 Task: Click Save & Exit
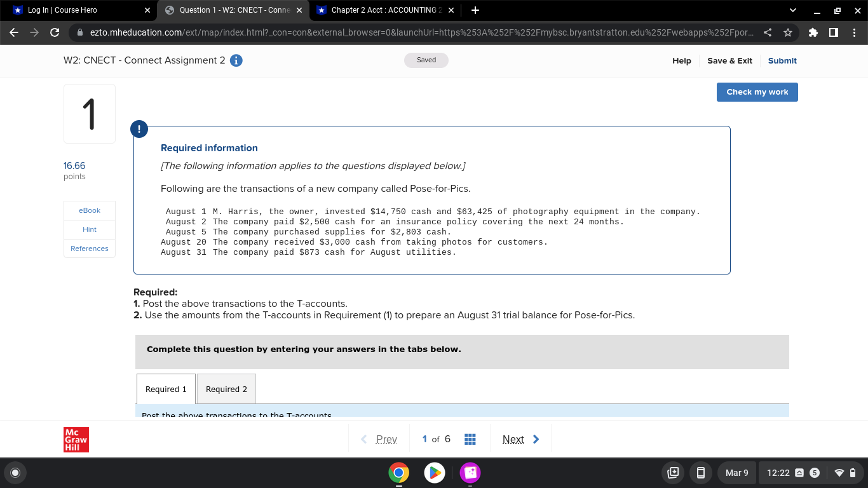(x=729, y=61)
